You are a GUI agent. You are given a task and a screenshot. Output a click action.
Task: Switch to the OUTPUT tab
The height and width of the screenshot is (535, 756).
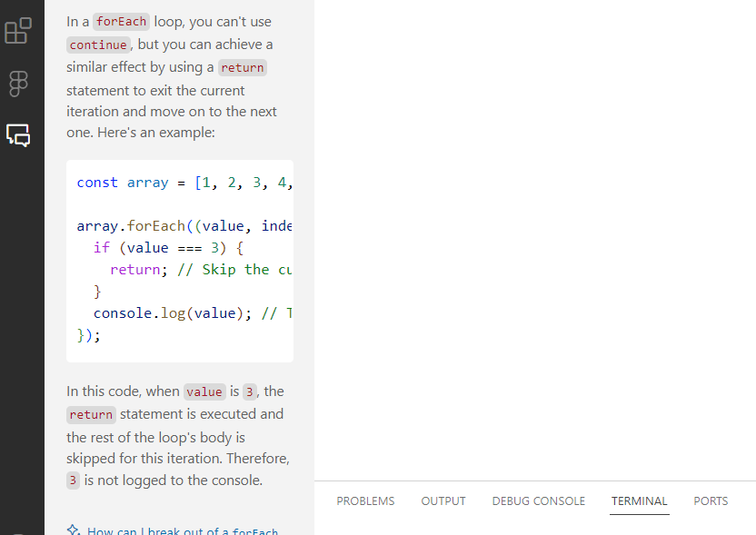click(443, 501)
